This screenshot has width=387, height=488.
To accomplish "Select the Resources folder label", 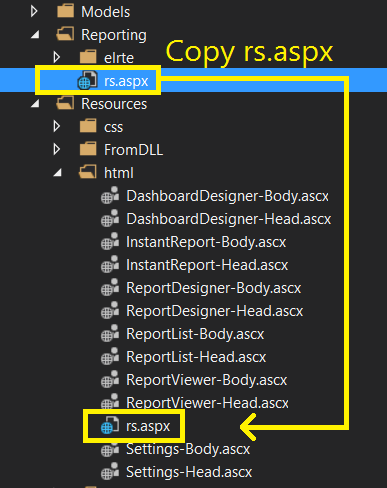I will pos(114,104).
